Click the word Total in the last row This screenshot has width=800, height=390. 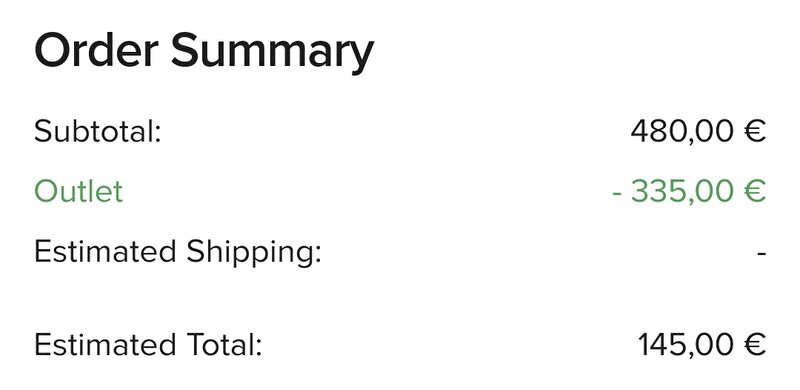[x=224, y=345]
